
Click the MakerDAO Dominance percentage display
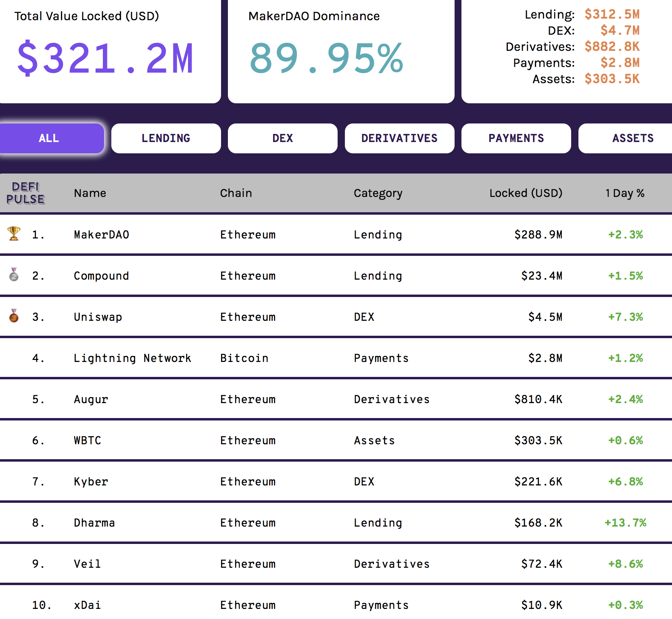coord(325,58)
